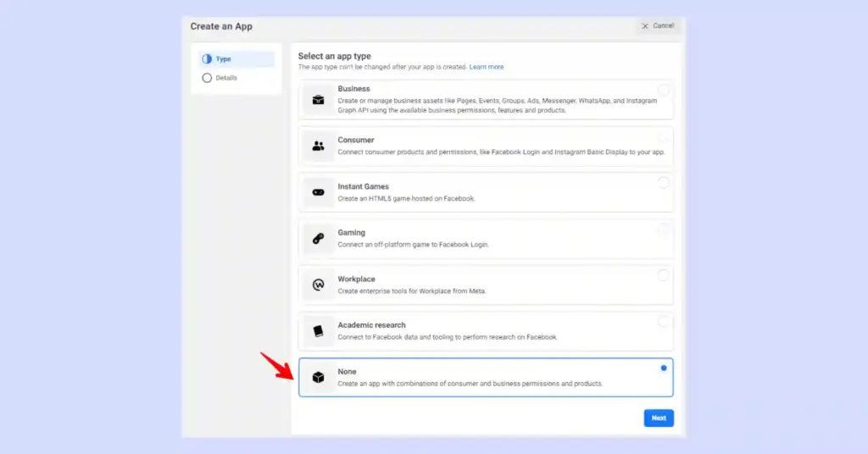This screenshot has width=868, height=454.
Task: Click the Next button
Action: (659, 418)
